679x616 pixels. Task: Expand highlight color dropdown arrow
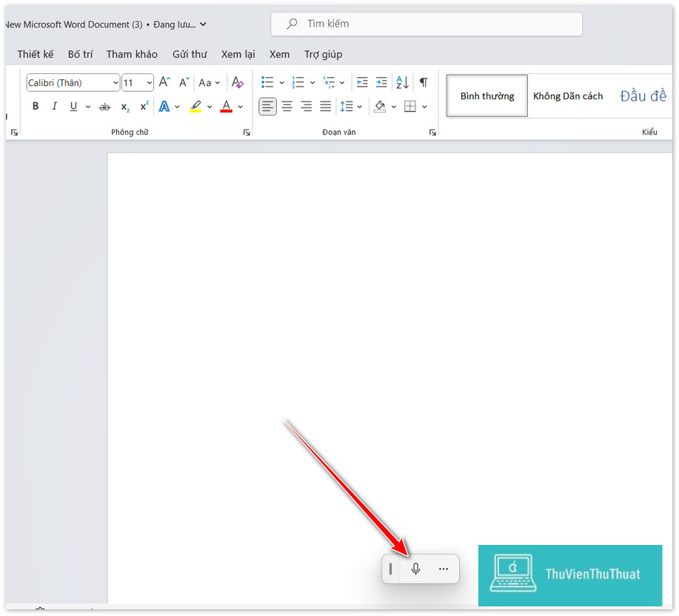[210, 107]
